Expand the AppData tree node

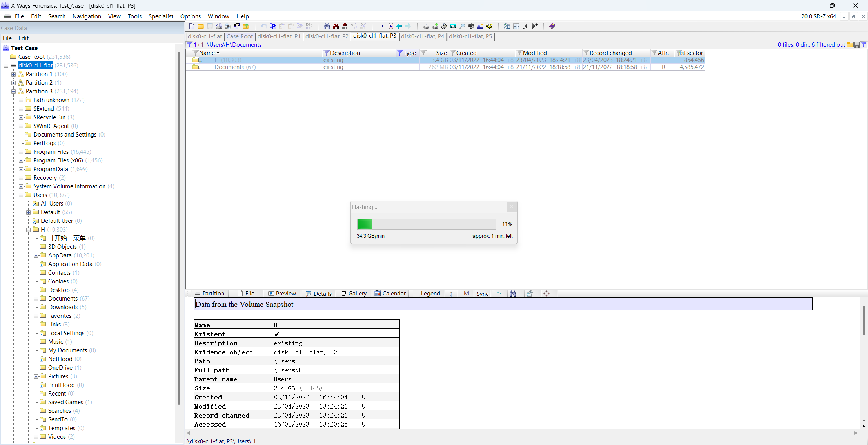click(x=36, y=255)
